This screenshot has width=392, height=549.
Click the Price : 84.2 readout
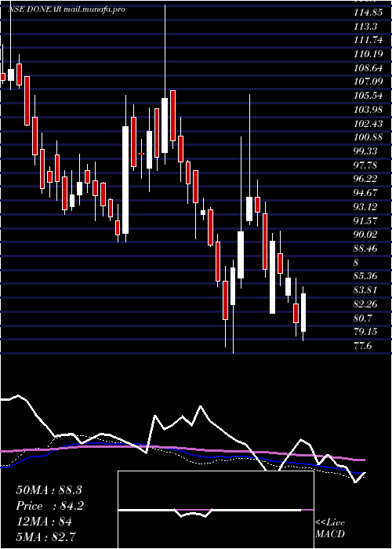point(49,506)
